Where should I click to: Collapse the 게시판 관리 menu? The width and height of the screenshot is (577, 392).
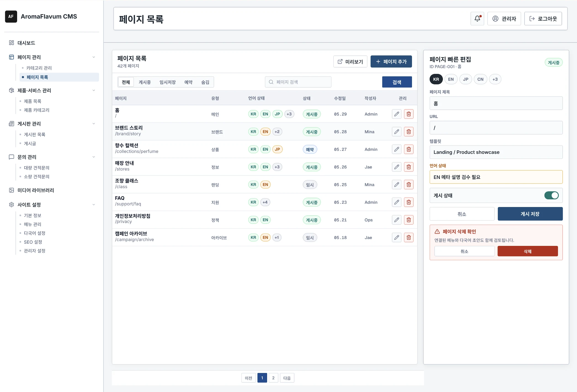(94, 124)
